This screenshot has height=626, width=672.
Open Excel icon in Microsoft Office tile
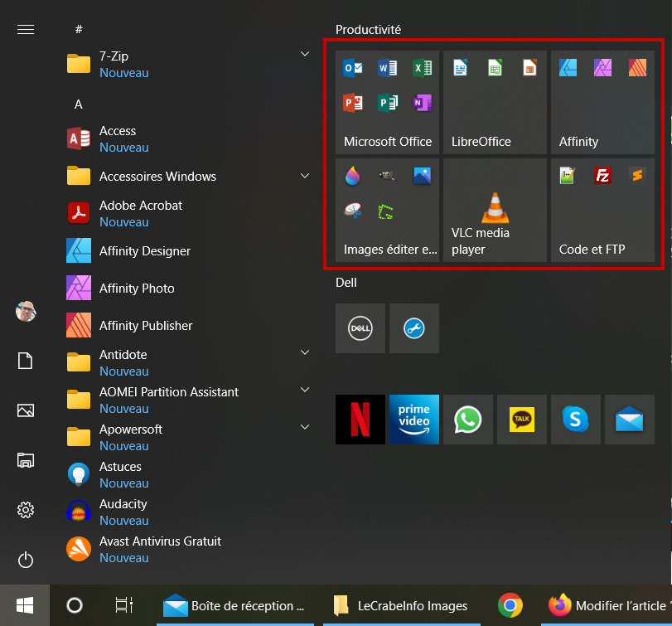(422, 68)
